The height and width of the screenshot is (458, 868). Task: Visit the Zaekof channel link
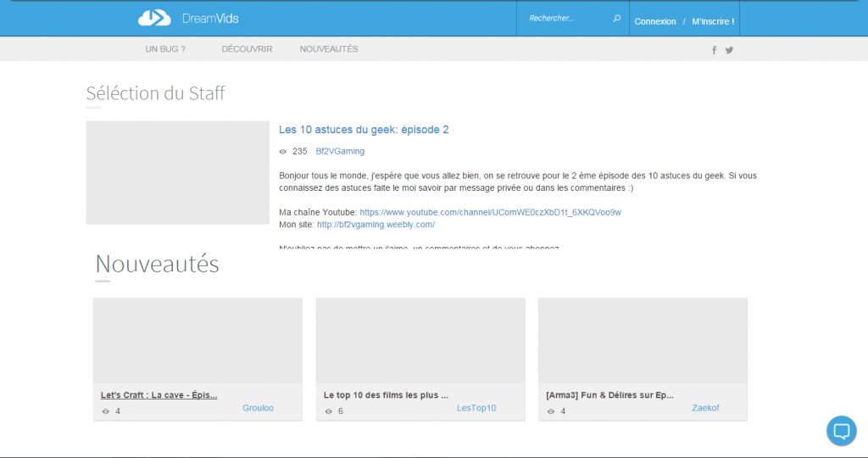pos(705,408)
